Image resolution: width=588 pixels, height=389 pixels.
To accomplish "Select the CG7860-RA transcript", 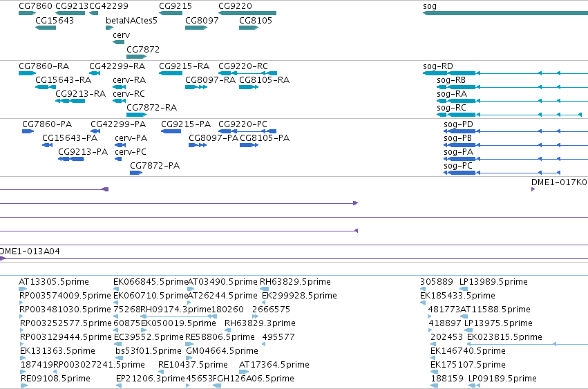I will 44,66.
